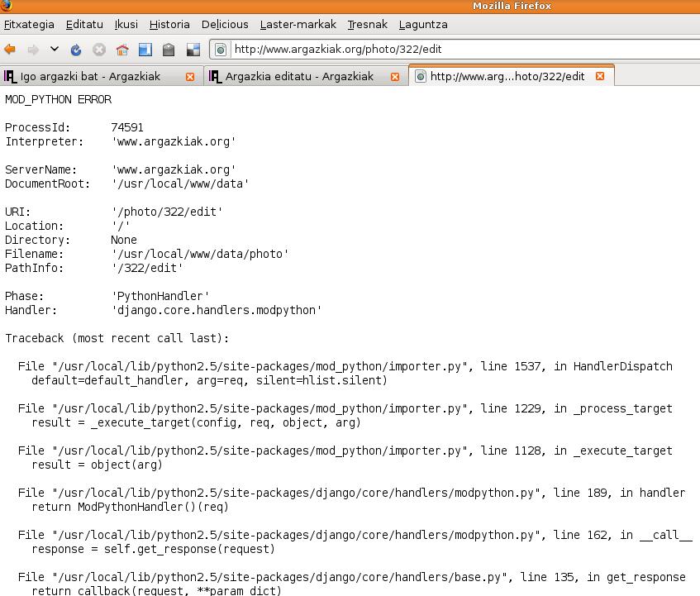
Task: Focus the URL address field
Action: pyautogui.click(x=464, y=49)
